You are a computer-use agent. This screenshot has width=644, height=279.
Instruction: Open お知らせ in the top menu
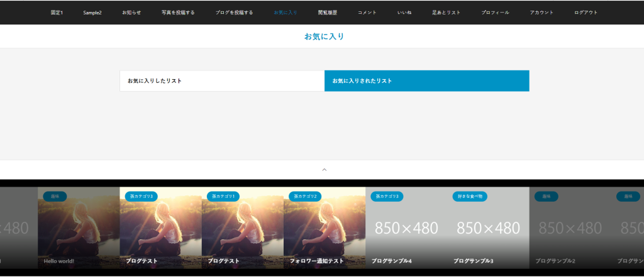click(x=131, y=13)
